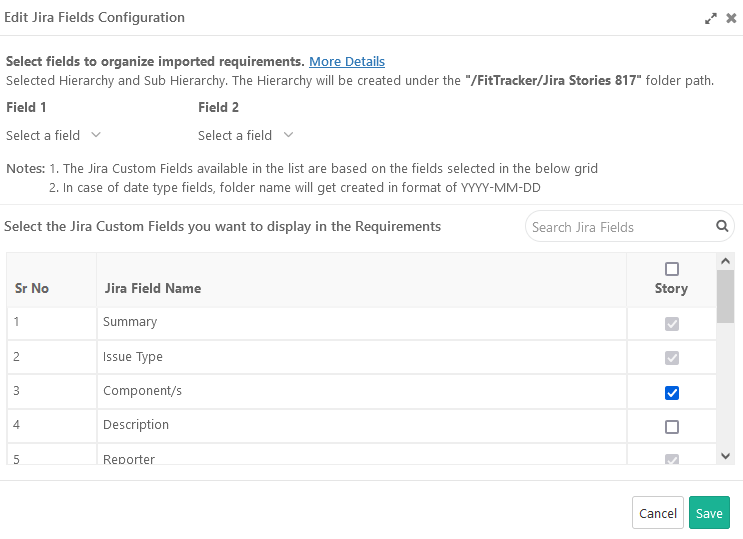The width and height of the screenshot is (743, 539).
Task: Click the Sr No column header
Action: tap(32, 288)
